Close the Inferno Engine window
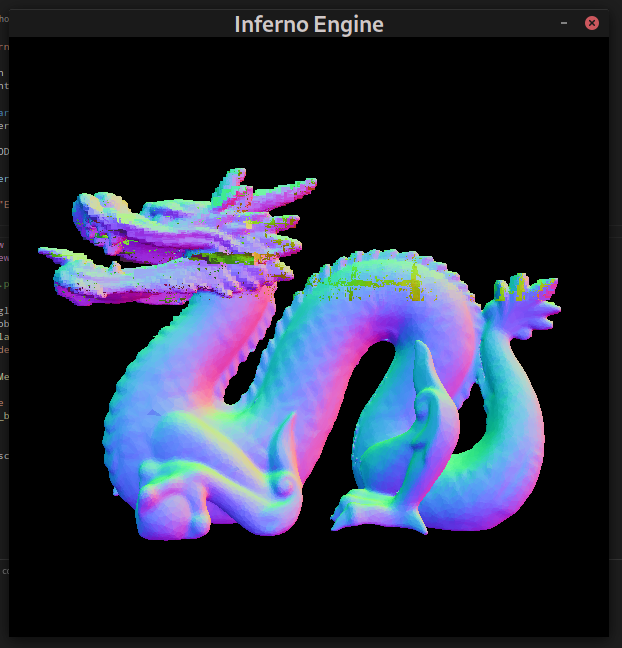 [x=592, y=23]
